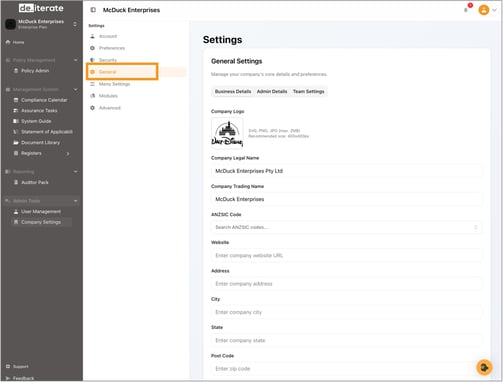This screenshot has height=382, width=503.
Task: Open the ANZSIC Code search dropdown
Action: coord(347,227)
